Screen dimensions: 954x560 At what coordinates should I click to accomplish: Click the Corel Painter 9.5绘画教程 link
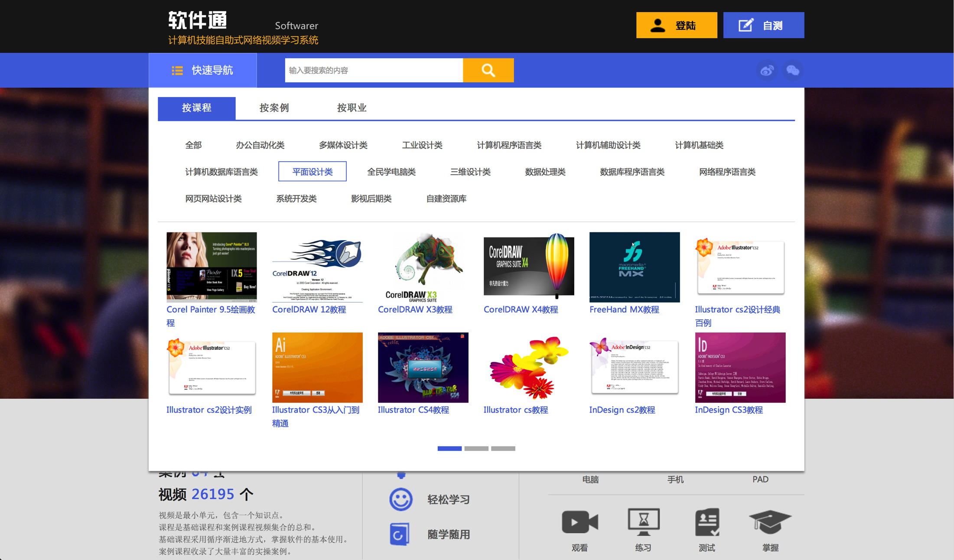pos(211,316)
